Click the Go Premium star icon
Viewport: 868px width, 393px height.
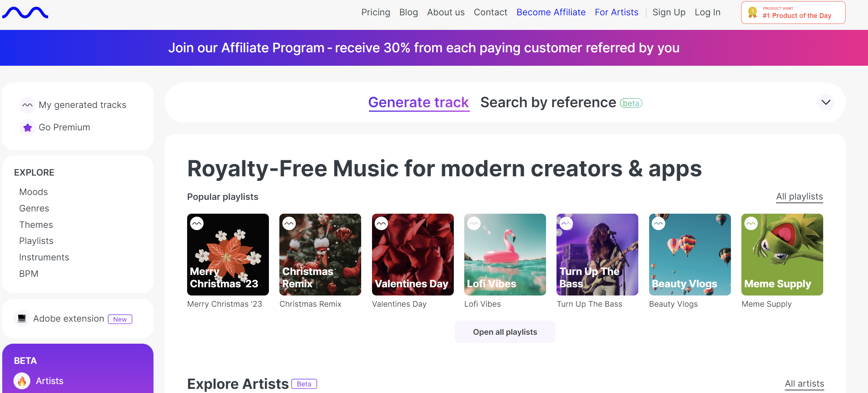coord(27,127)
